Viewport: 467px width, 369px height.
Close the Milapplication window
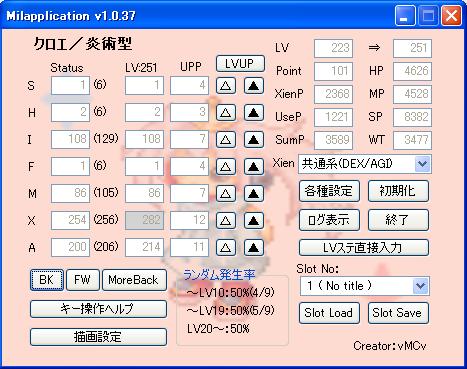click(x=451, y=16)
